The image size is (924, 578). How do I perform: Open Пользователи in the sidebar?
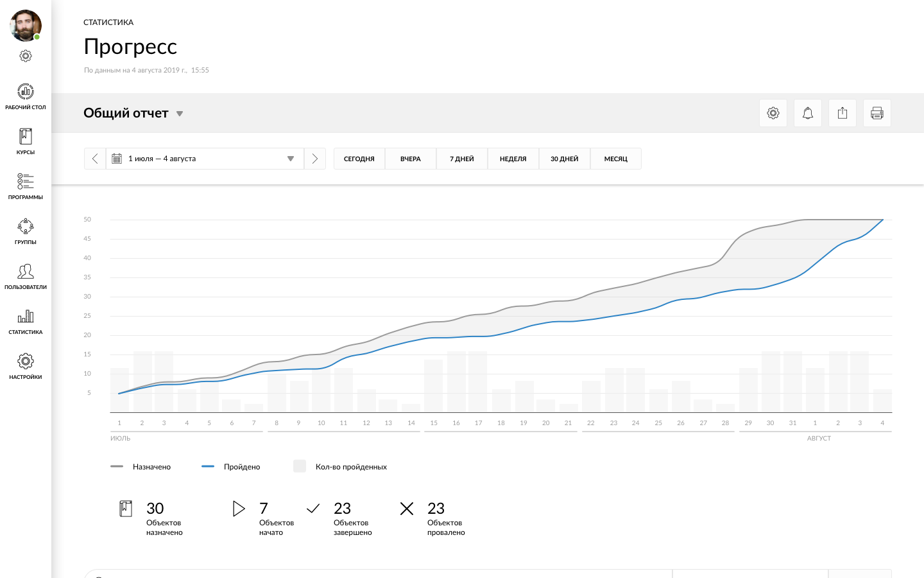pos(26,276)
